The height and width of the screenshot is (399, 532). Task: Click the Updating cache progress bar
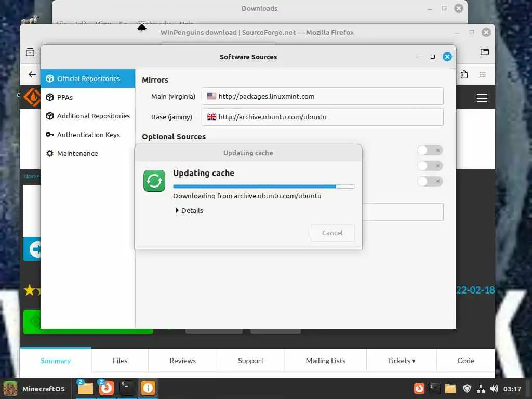tap(263, 187)
